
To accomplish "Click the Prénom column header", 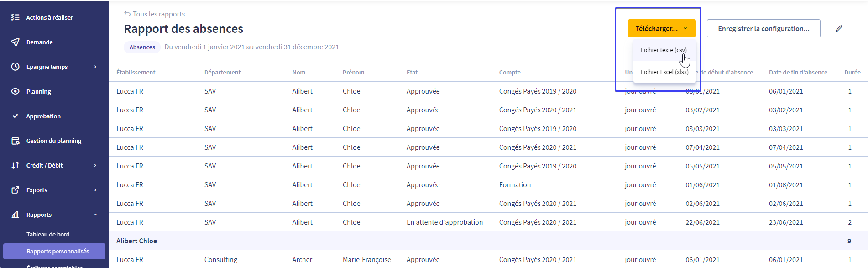I will 353,72.
